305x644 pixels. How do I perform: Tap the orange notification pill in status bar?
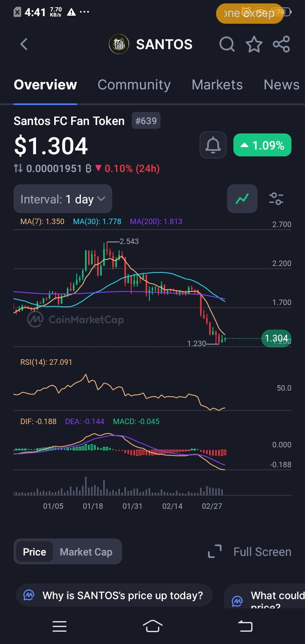pos(250,14)
